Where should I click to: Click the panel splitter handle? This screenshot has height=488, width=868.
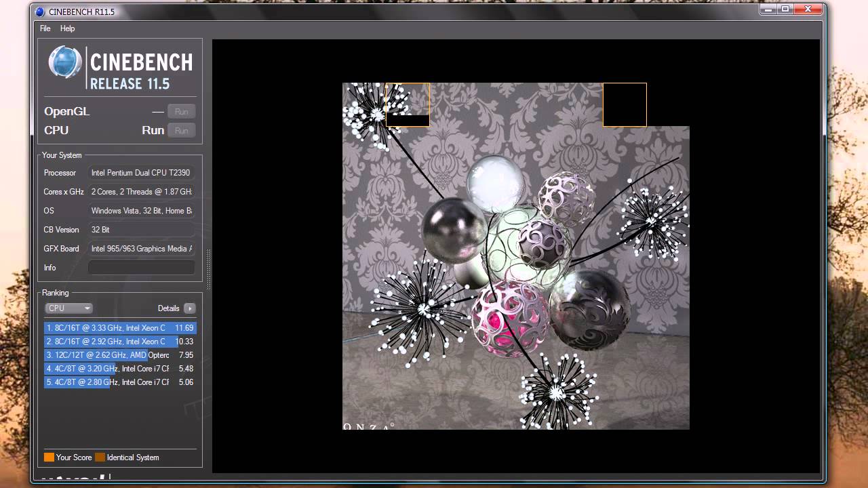[x=208, y=269]
